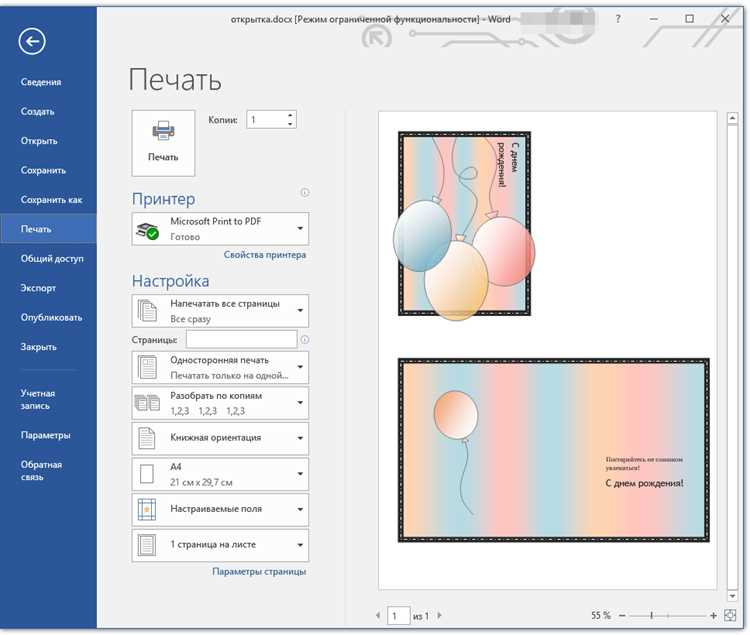Expand the Напечатать все страницы dropdown
This screenshot has height=635, width=750.
[x=220, y=311]
